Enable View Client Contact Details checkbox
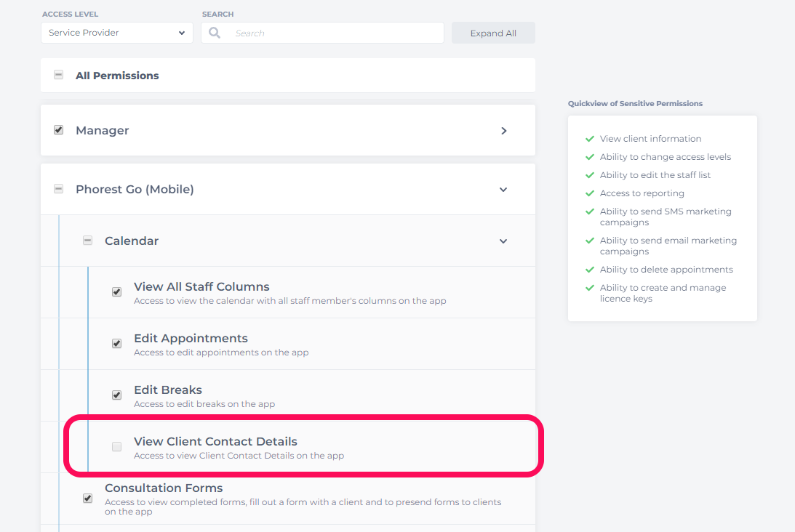The width and height of the screenshot is (795, 532). click(116, 446)
